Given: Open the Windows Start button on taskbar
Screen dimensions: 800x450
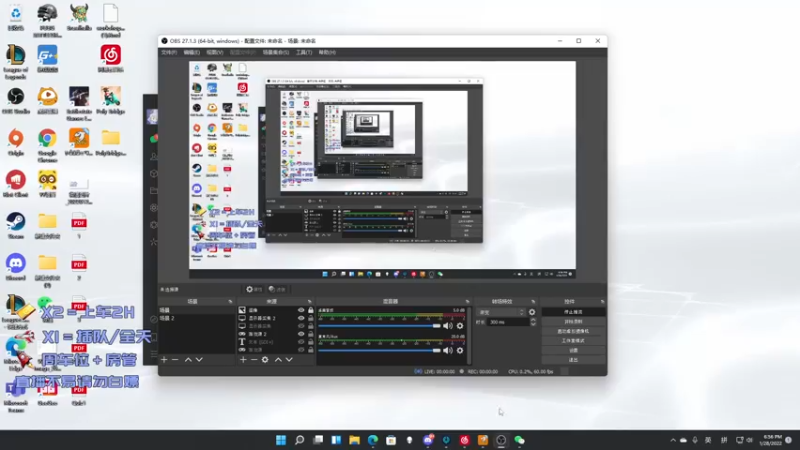Looking at the screenshot, I should [x=281, y=440].
